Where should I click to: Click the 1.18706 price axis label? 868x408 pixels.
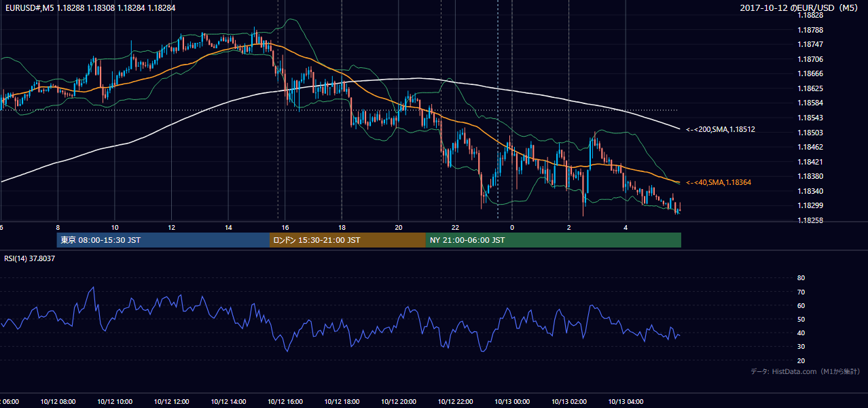[x=811, y=59]
